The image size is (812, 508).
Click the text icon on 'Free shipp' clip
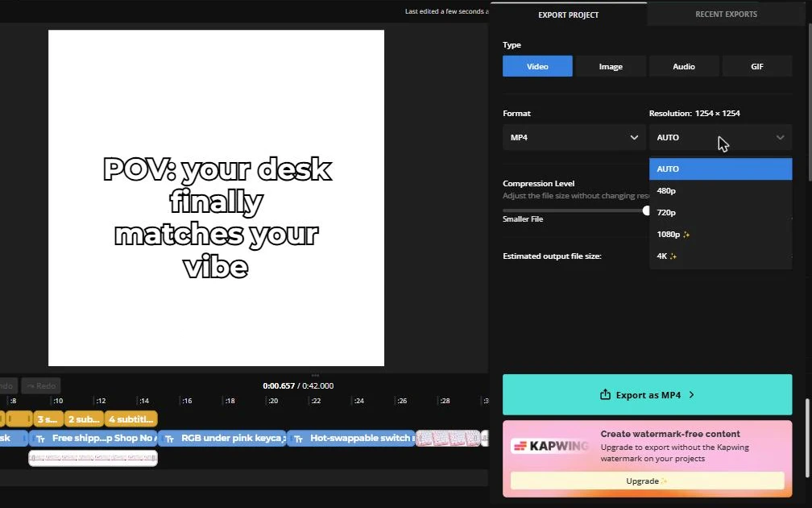pos(40,439)
